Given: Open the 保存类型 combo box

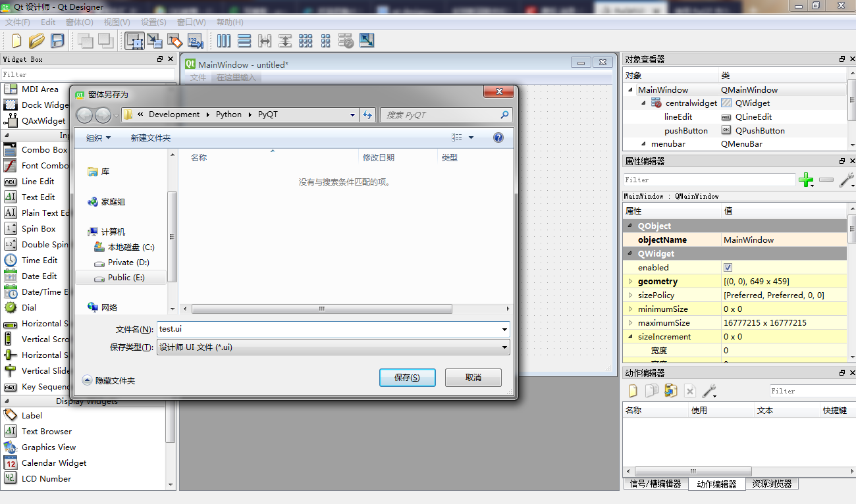Looking at the screenshot, I should coord(333,347).
